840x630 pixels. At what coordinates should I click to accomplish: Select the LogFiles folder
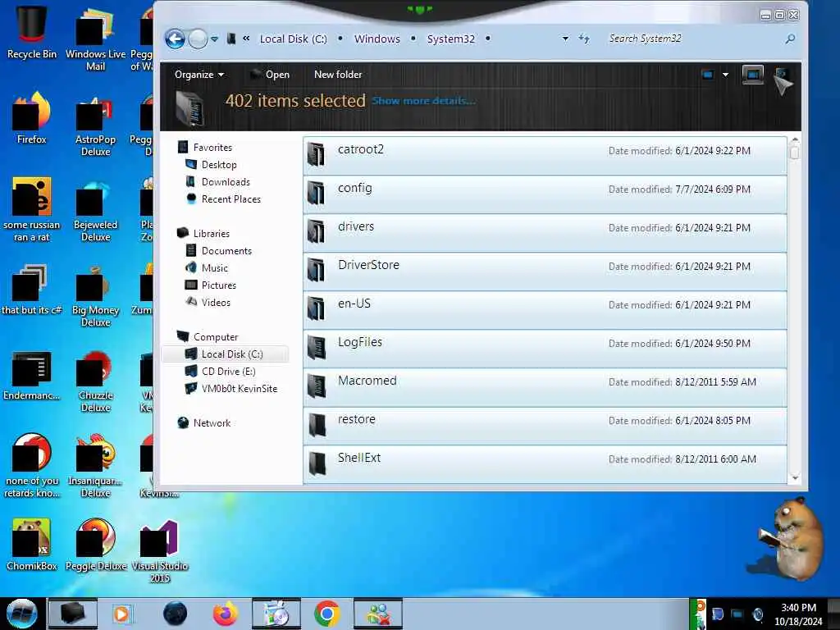pyautogui.click(x=545, y=348)
